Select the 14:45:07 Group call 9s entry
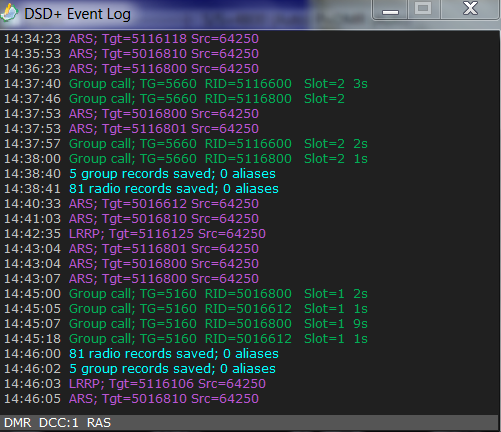This screenshot has width=501, height=432. tap(186, 324)
